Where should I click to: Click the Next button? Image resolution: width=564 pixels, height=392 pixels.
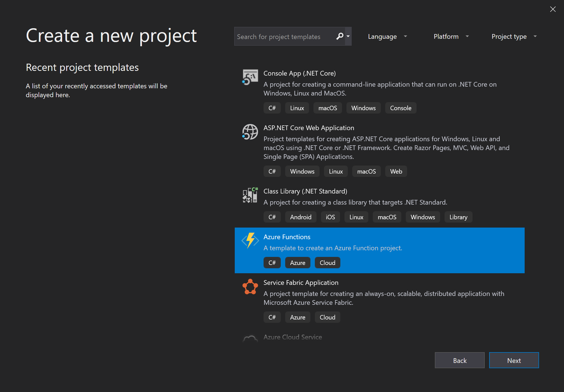514,360
